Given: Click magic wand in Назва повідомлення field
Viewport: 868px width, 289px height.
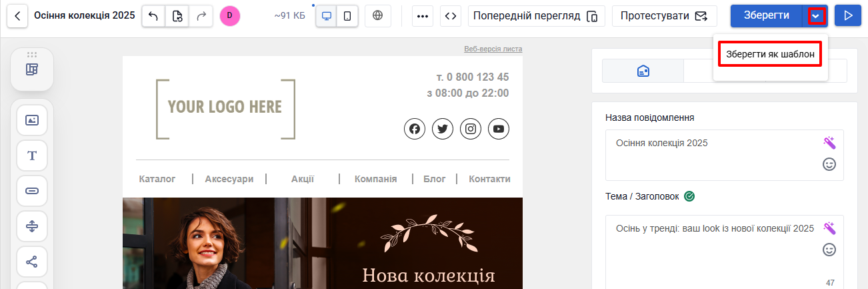Looking at the screenshot, I should [x=829, y=142].
